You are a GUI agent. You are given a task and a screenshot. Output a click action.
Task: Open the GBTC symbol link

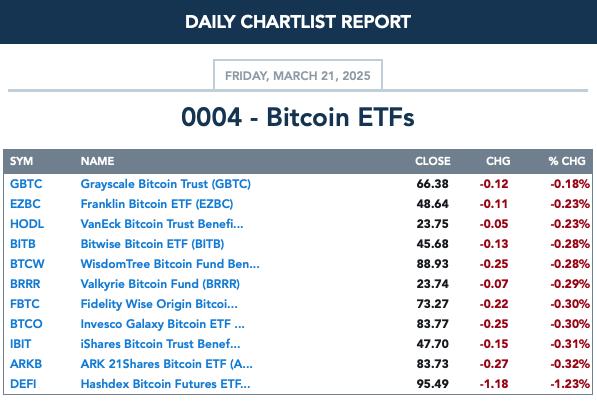click(26, 184)
